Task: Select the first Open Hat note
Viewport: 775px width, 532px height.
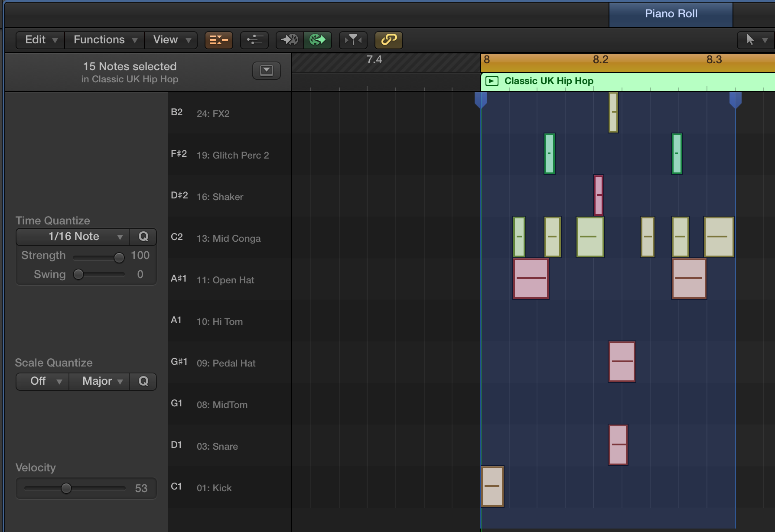Action: coord(531,279)
